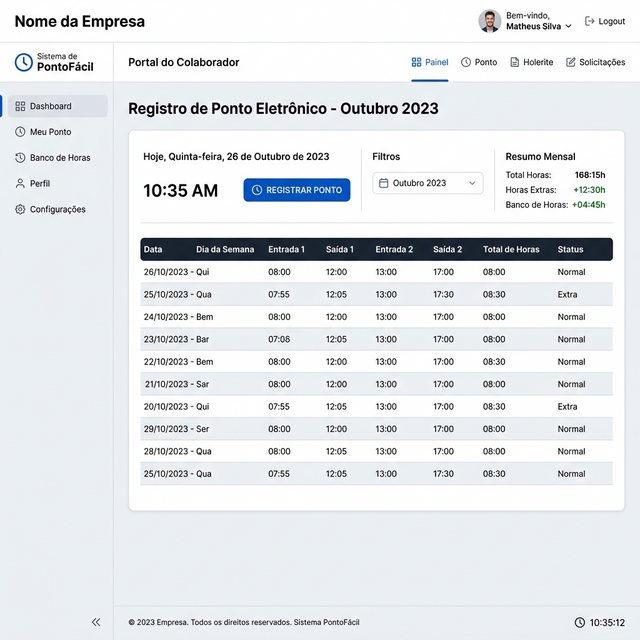640x640 pixels.
Task: Click the calendar icon in the filter
Action: (384, 183)
